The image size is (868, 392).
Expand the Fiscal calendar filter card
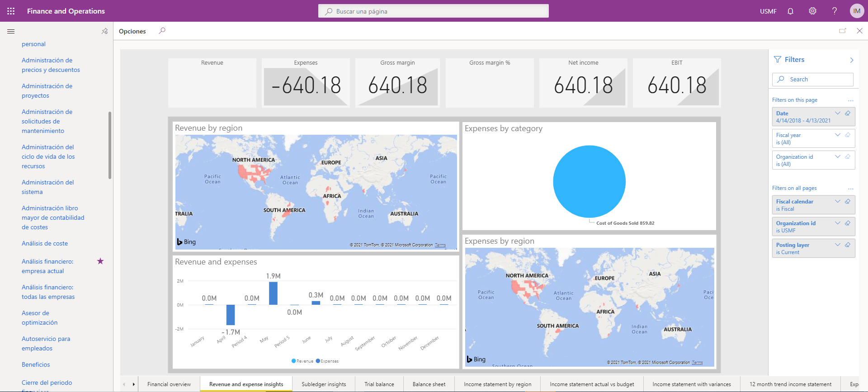click(838, 201)
